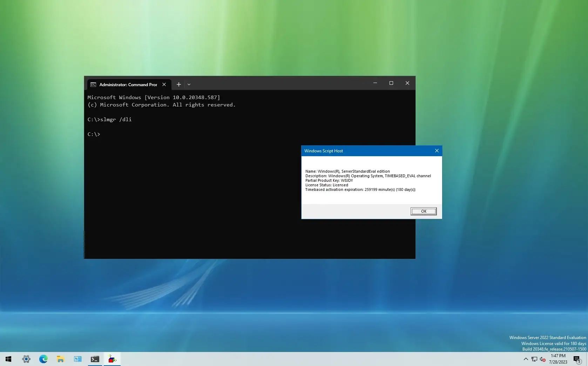Launch Microsoft Edge from the taskbar
588x366 pixels.
43,359
